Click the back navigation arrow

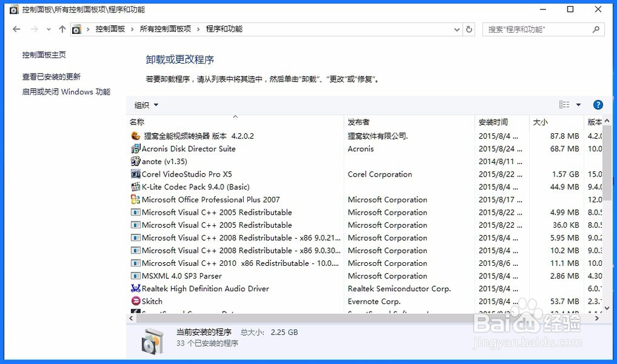[16, 29]
